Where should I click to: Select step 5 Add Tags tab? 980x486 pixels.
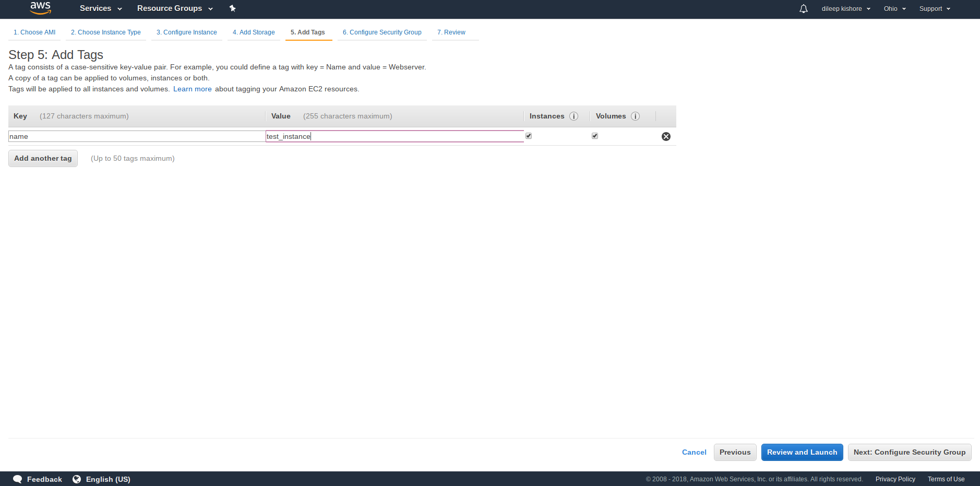308,32
